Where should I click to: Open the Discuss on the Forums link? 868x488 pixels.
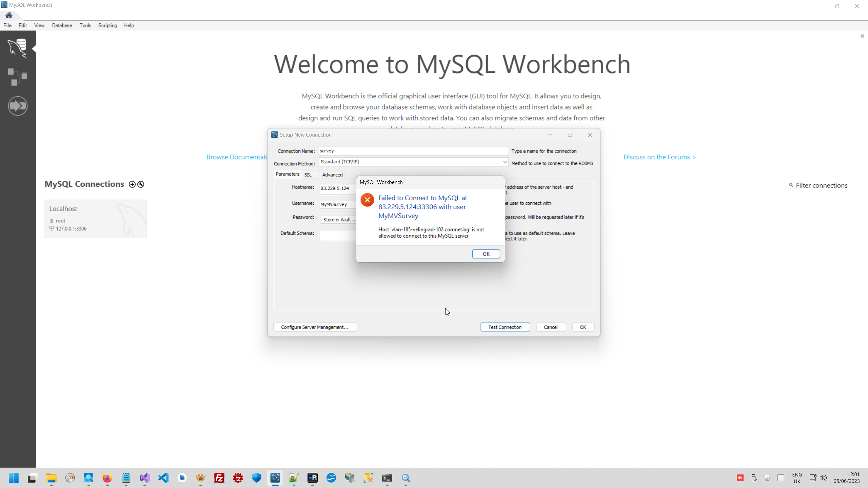pyautogui.click(x=659, y=157)
